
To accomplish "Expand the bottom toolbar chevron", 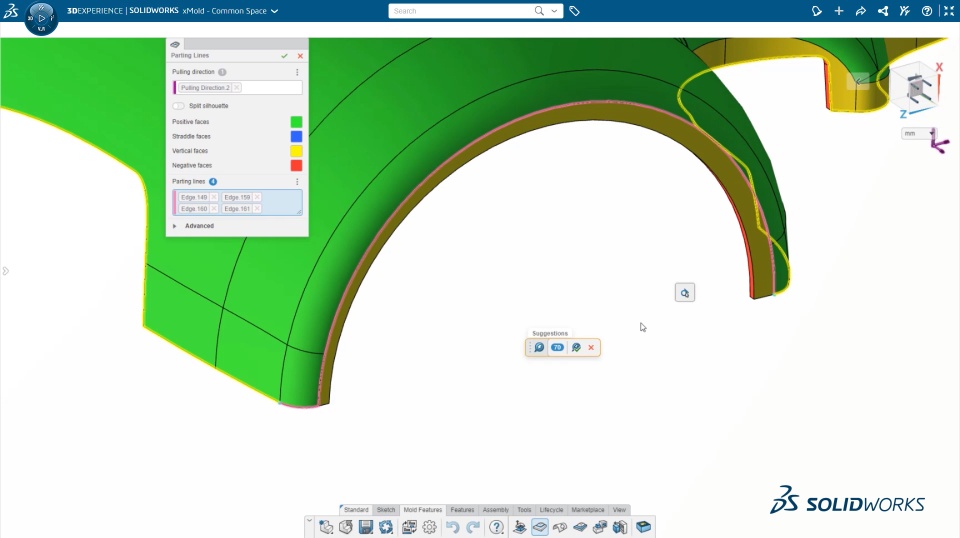I will [309, 521].
